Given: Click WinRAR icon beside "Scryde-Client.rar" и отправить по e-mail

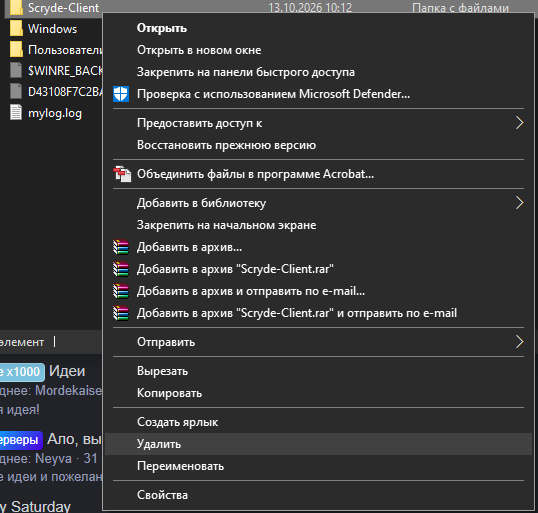Looking at the screenshot, I should (x=121, y=313).
